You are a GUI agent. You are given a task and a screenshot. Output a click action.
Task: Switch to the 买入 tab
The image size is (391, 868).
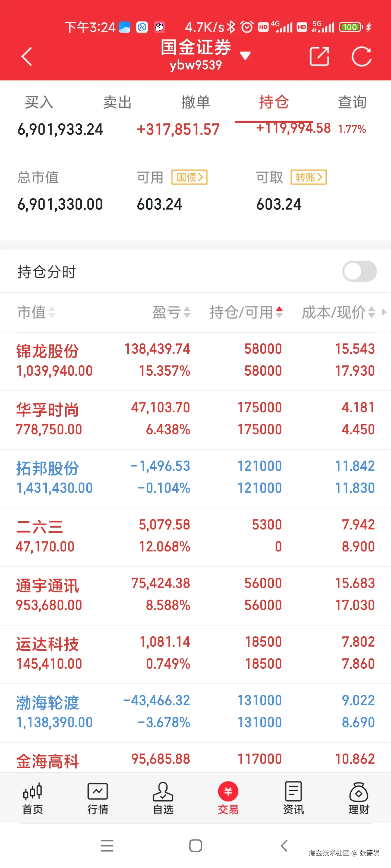tap(39, 102)
